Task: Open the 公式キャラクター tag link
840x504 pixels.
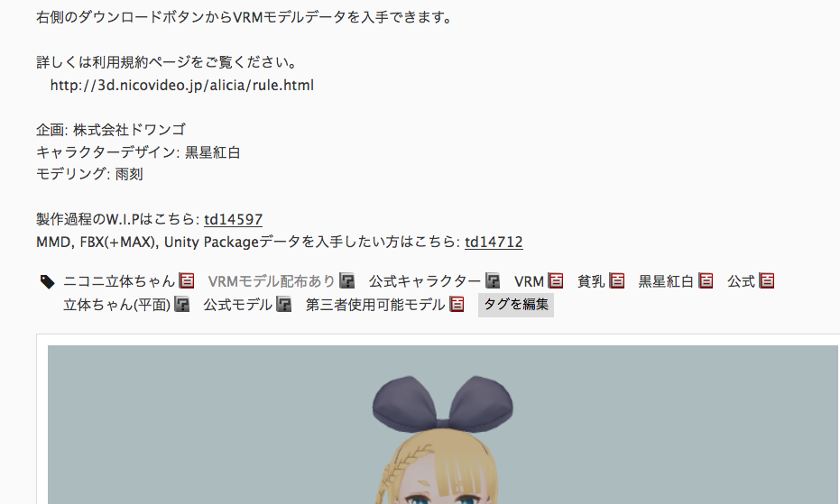Action: pyautogui.click(x=425, y=281)
